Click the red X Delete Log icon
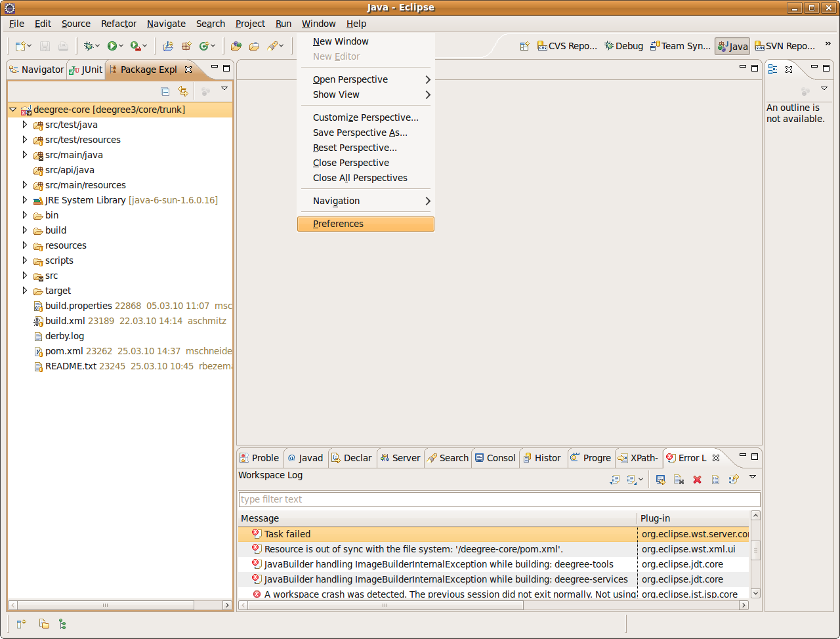Screen dimensions: 840x639 pos(698,480)
